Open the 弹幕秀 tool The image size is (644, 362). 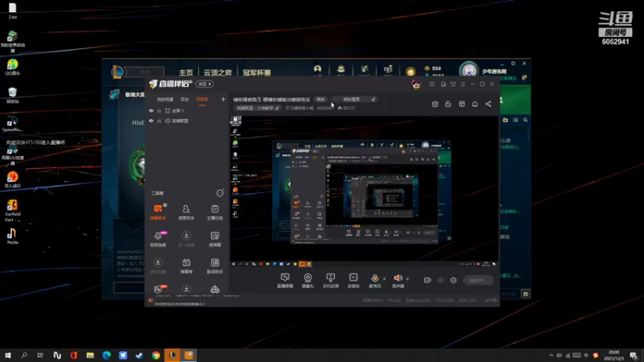pos(186,265)
